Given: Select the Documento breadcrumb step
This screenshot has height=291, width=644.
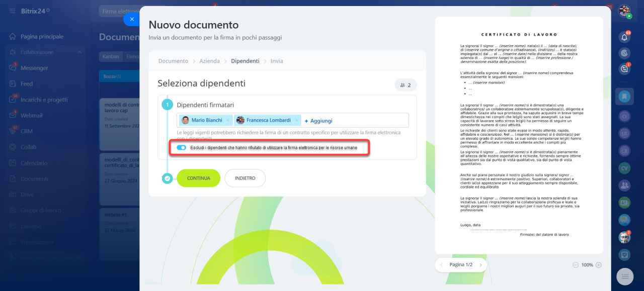Looking at the screenshot, I should click(x=173, y=61).
